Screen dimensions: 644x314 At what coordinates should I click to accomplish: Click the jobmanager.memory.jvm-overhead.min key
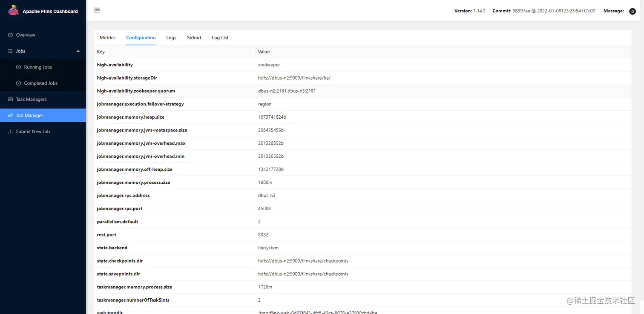point(141,156)
